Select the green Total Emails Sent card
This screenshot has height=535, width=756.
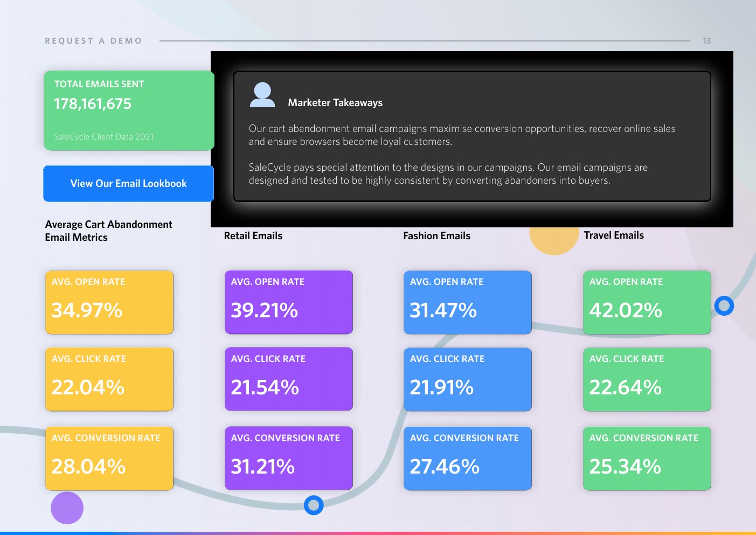click(129, 110)
